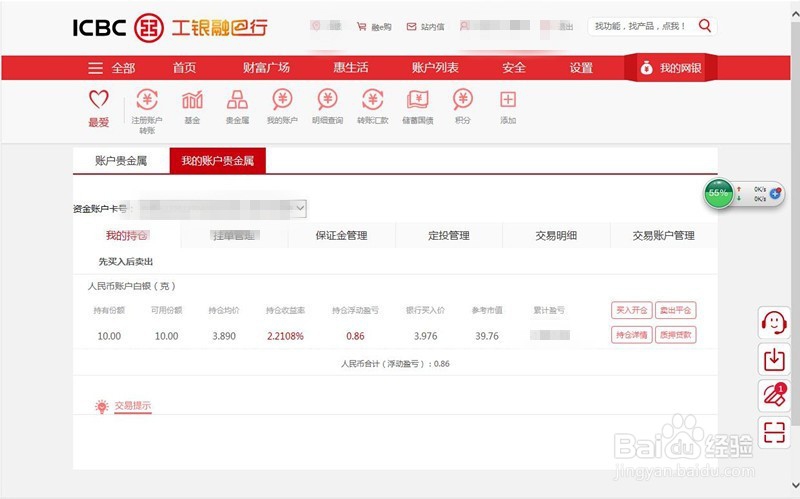
Task: Click the search magnifier icon
Action: pos(705,26)
